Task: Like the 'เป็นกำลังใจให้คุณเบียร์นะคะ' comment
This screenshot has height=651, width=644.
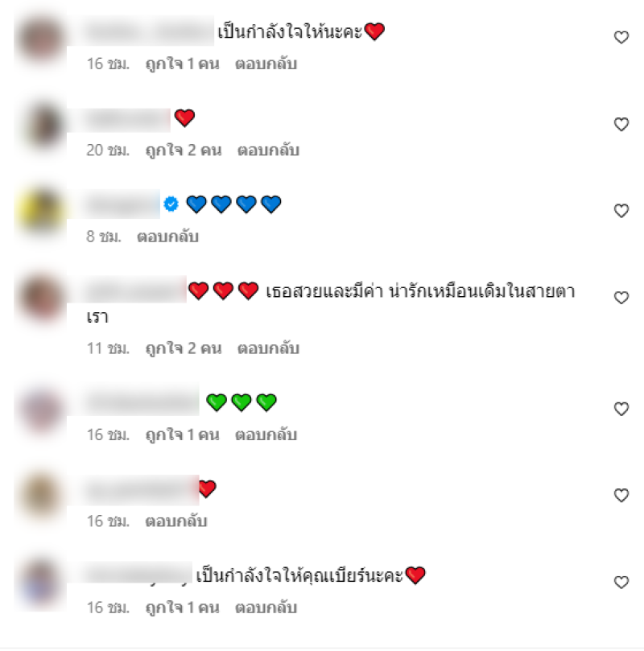Action: point(621,582)
